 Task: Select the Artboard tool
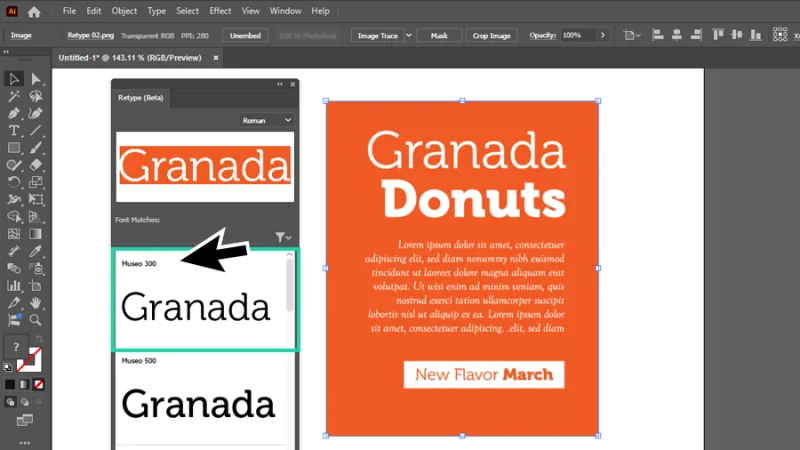tap(36, 286)
